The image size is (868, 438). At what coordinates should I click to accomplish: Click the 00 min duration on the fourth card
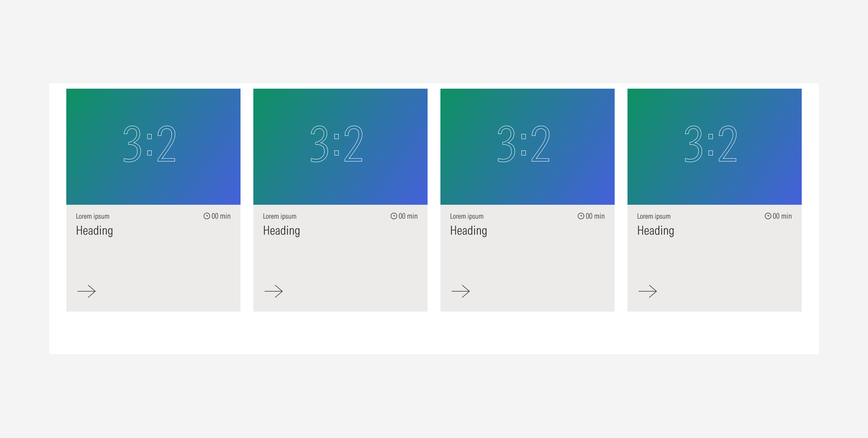point(782,216)
